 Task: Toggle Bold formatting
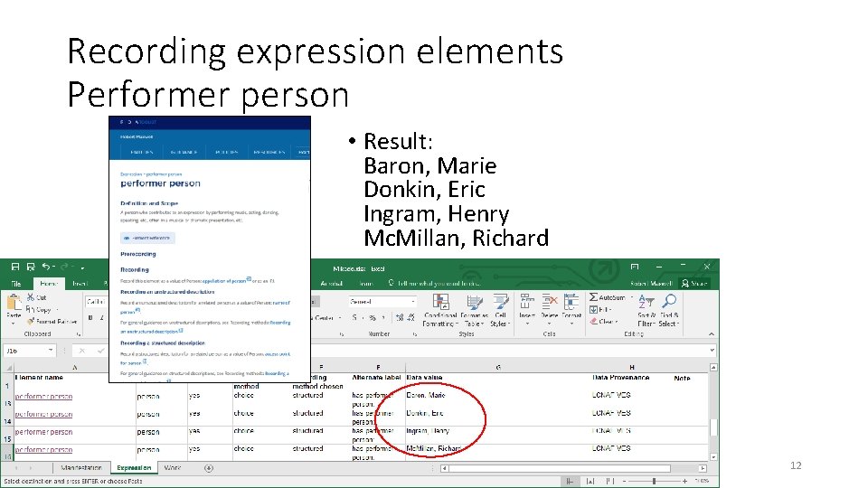click(90, 317)
